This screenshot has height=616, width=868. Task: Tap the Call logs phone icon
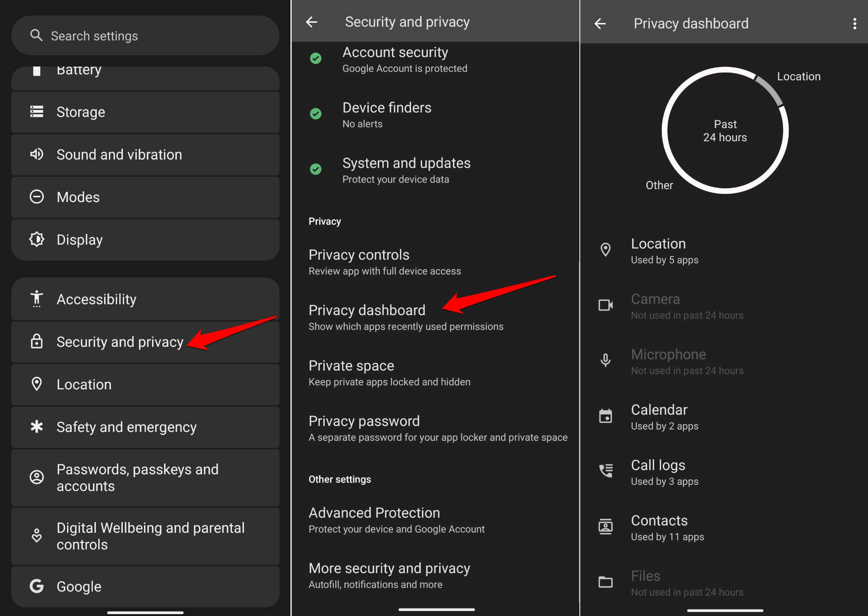[606, 471]
